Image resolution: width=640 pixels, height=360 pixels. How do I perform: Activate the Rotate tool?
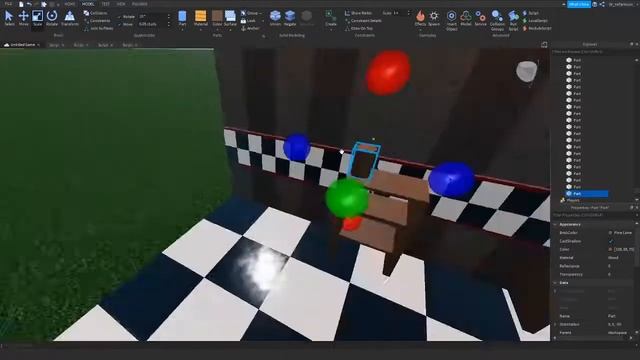pos(52,18)
